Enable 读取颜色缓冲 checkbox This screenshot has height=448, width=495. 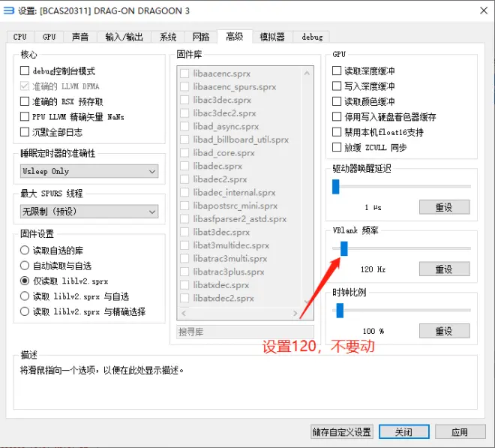pos(337,101)
